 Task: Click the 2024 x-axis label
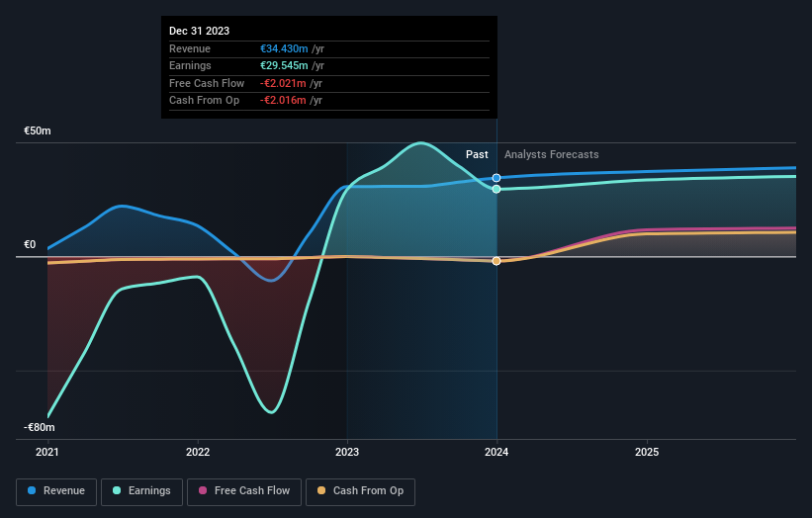(496, 453)
